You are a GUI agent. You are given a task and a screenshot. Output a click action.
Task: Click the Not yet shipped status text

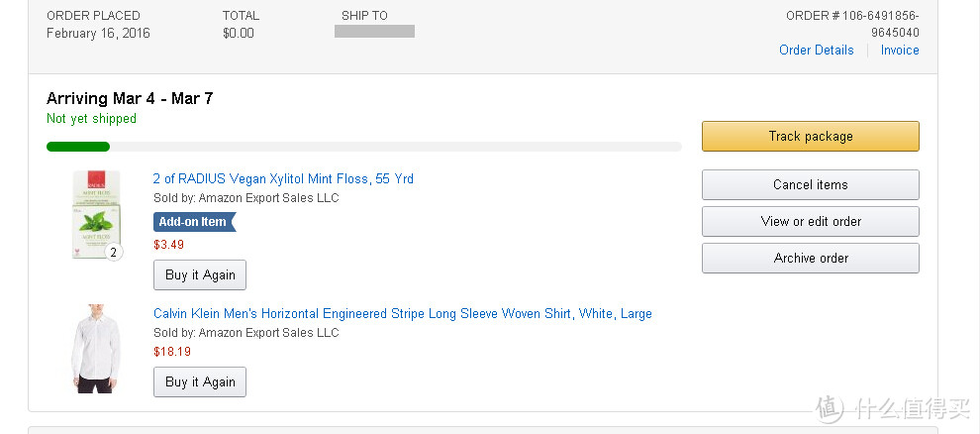(x=91, y=119)
